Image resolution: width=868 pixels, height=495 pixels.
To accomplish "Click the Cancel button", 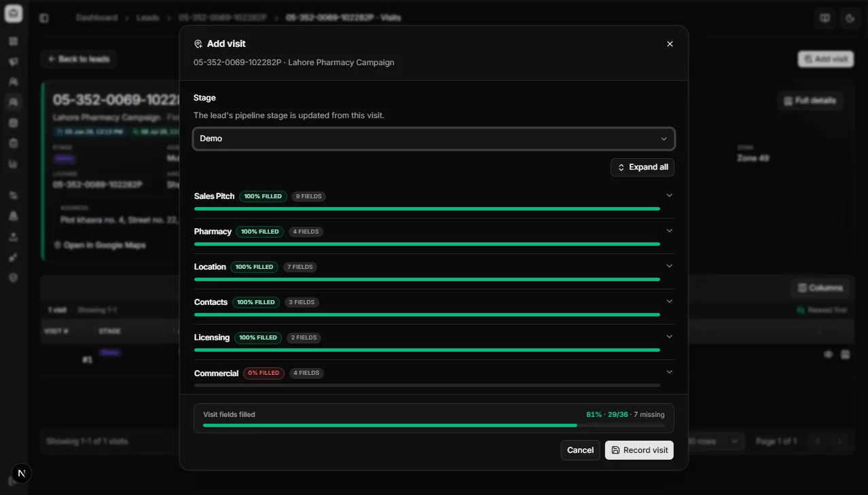I will [x=580, y=450].
